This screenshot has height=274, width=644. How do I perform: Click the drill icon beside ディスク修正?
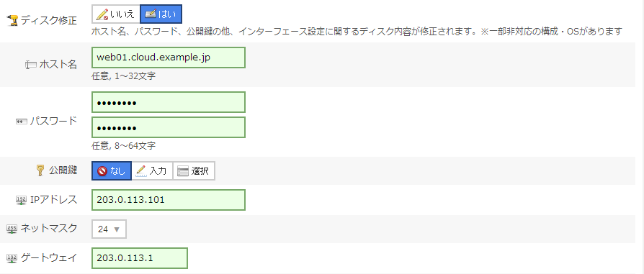pyautogui.click(x=13, y=21)
